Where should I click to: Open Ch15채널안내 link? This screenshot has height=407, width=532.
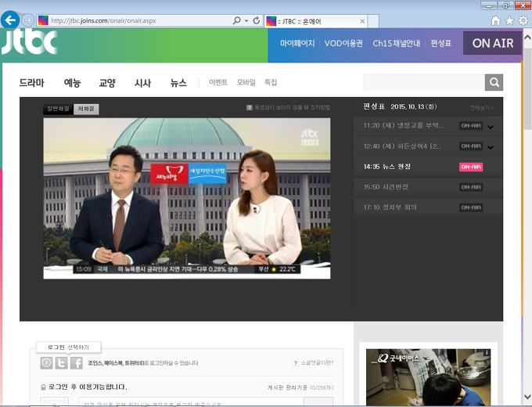(397, 44)
